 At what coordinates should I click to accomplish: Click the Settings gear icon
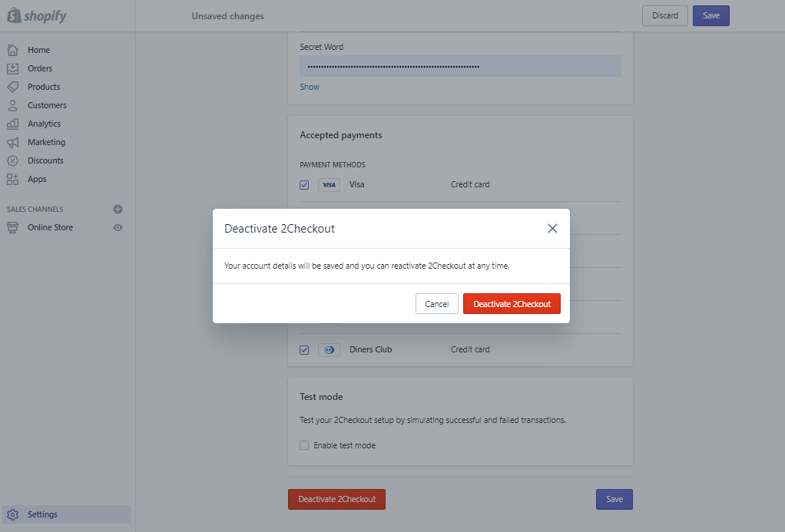(x=12, y=514)
